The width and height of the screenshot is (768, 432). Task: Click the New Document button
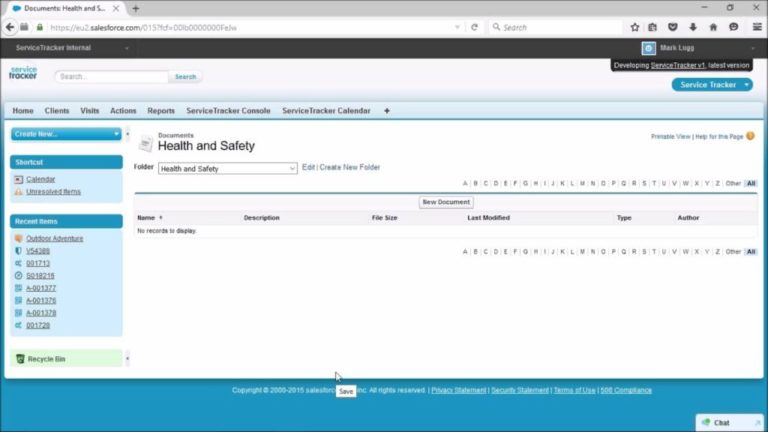446,202
